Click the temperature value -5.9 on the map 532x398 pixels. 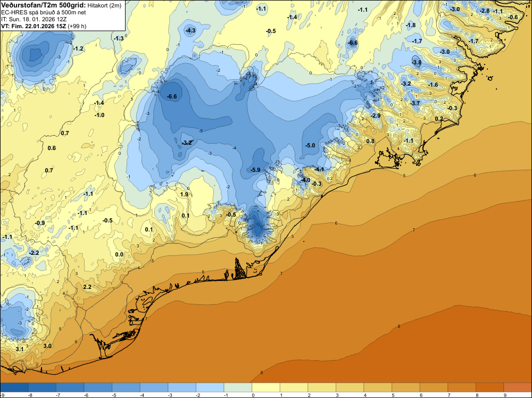[x=255, y=170]
